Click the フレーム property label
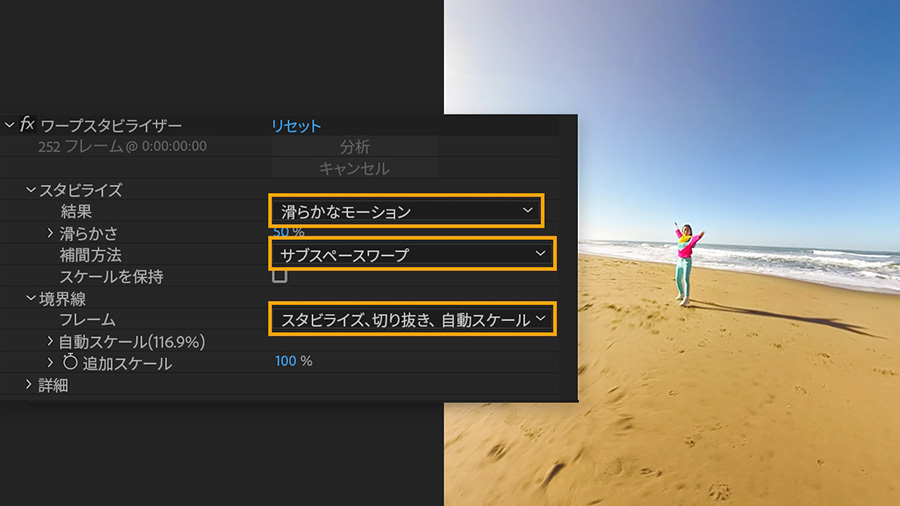 (87, 320)
